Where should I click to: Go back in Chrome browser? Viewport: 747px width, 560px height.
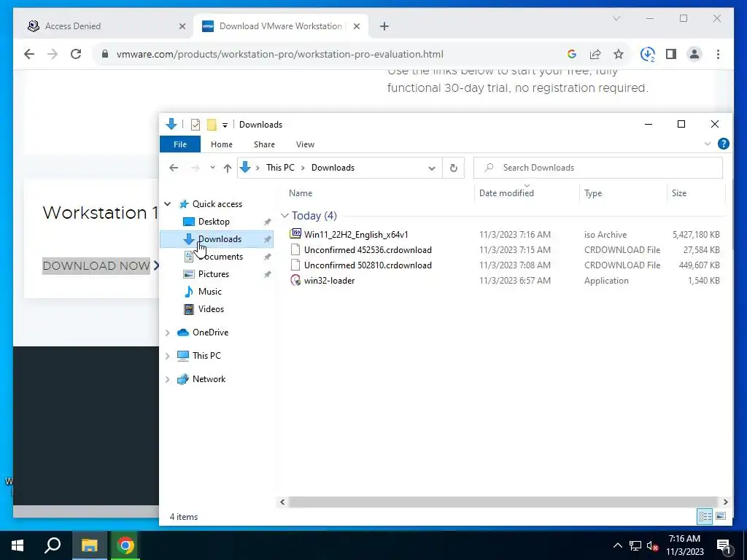29,54
